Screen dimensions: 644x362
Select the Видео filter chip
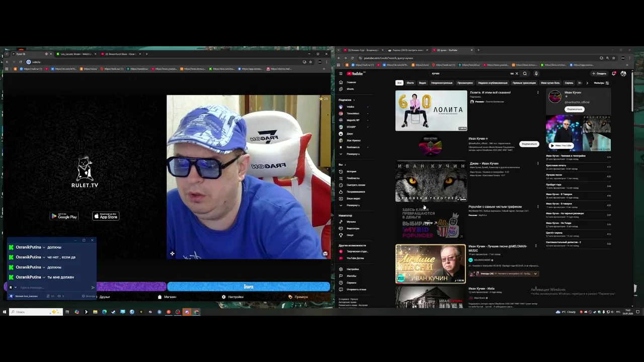[423, 83]
